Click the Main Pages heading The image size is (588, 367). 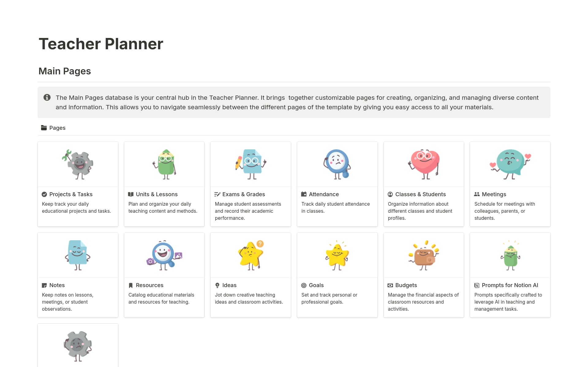pyautogui.click(x=65, y=71)
